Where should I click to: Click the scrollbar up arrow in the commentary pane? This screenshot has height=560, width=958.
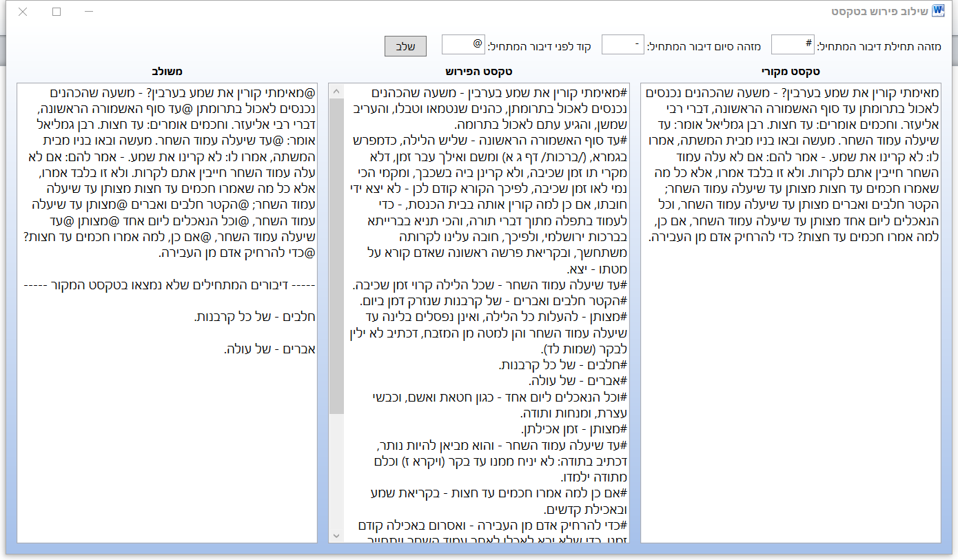click(x=337, y=90)
